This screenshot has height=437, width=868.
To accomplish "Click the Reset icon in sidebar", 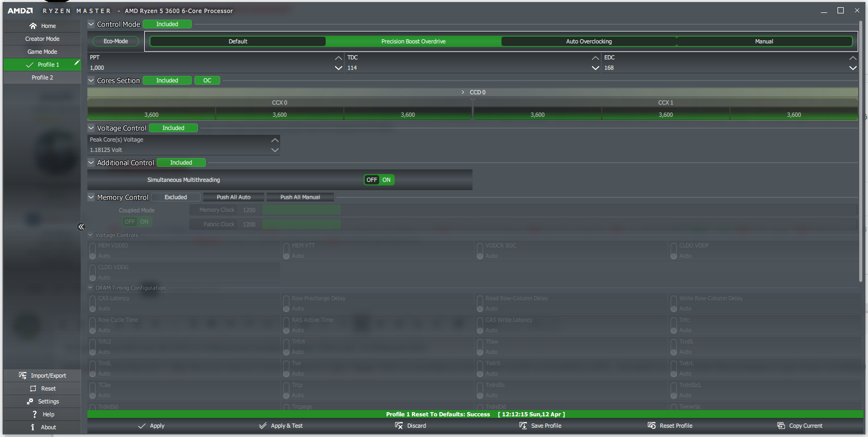I will 33,388.
